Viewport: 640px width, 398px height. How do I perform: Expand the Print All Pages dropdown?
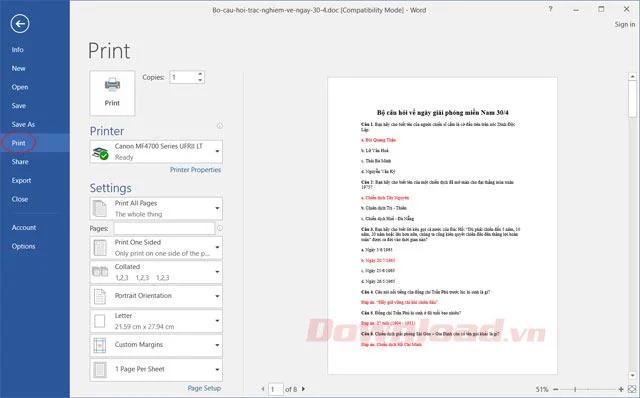[x=156, y=209]
